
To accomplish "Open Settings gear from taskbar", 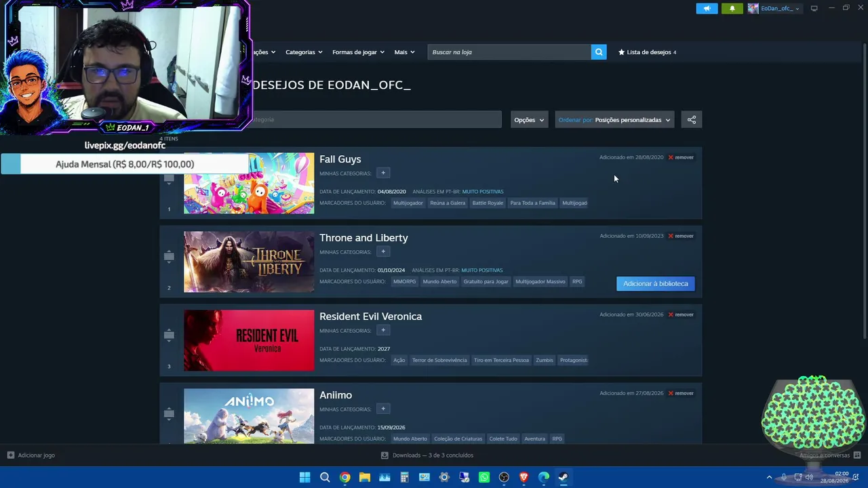I will tap(444, 477).
